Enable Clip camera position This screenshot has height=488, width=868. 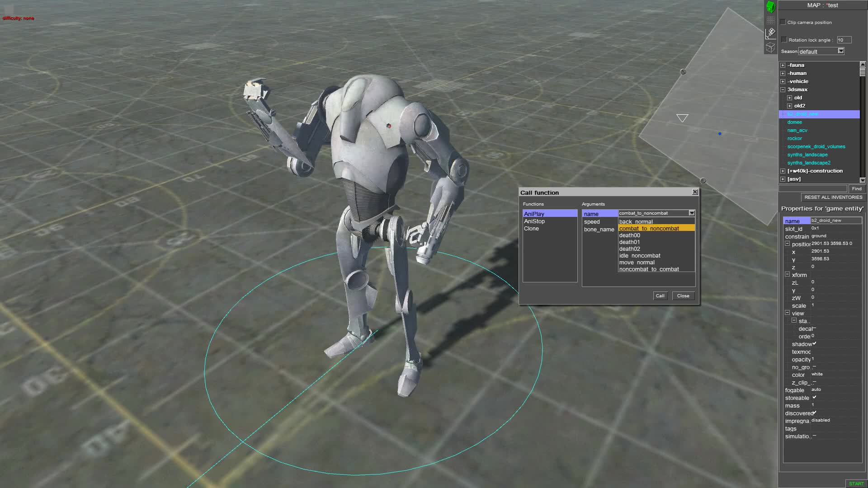[x=783, y=22]
